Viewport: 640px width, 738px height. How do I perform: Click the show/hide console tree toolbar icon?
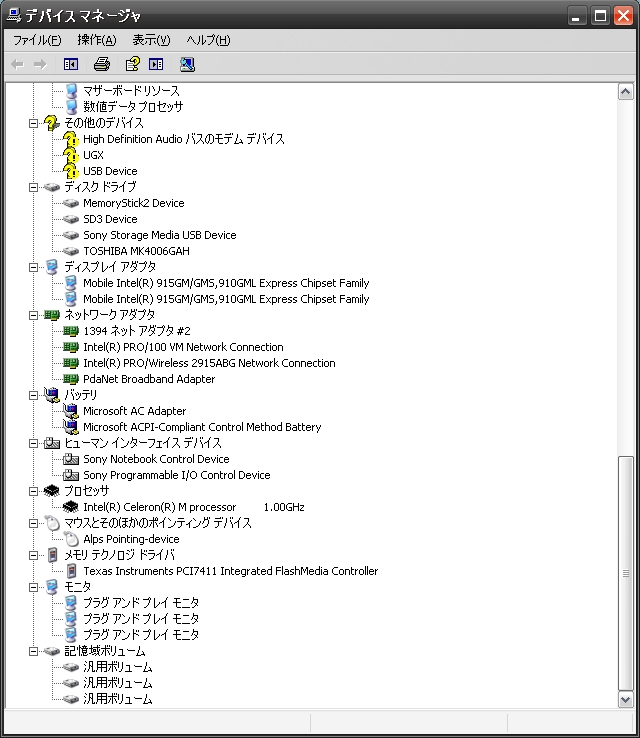71,64
